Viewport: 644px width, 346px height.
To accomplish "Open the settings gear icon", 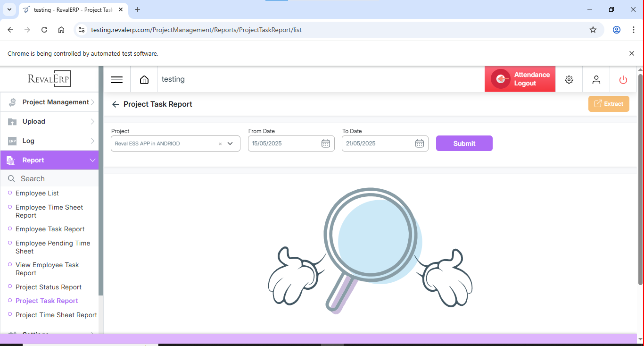I will pyautogui.click(x=569, y=80).
